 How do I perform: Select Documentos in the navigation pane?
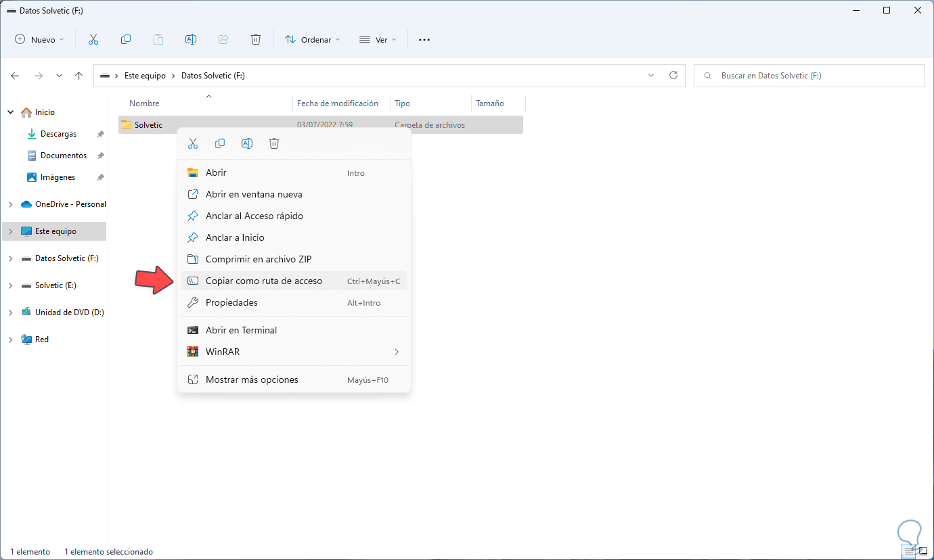(63, 156)
